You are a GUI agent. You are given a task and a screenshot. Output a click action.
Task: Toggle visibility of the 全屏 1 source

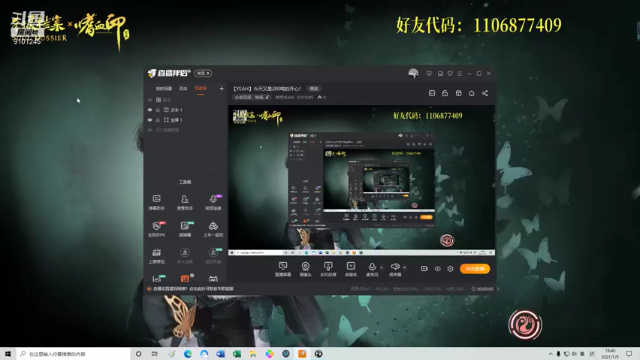pos(150,120)
